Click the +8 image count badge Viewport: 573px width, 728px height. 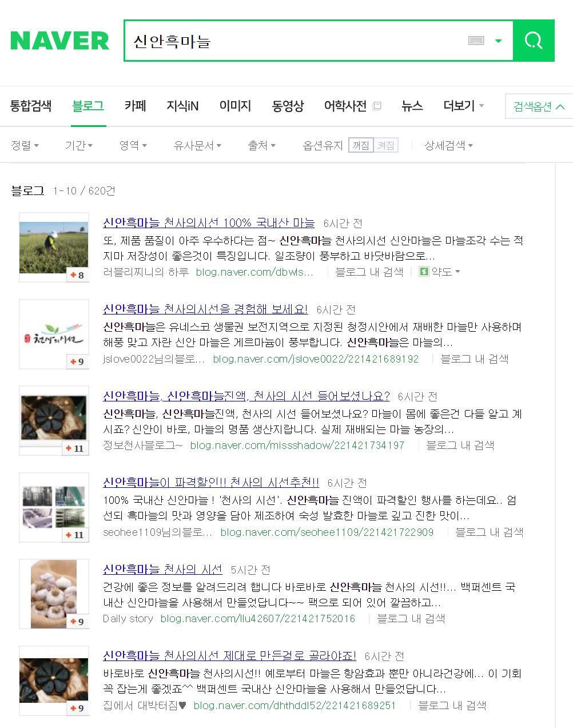[77, 275]
